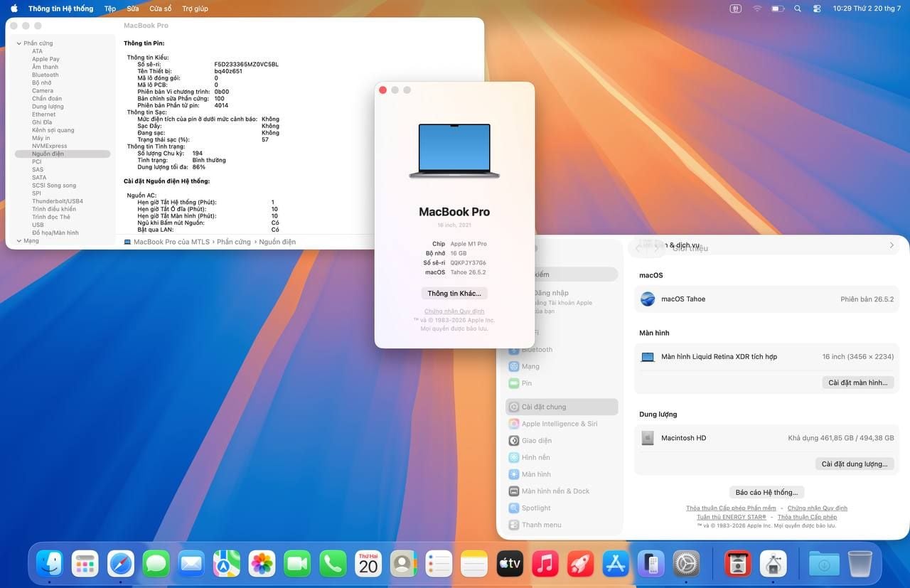910x588 pixels.
Task: Open the Tệp menu
Action: coord(110,9)
